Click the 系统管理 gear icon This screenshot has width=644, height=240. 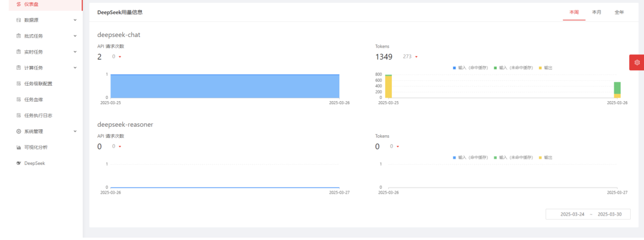click(x=18, y=132)
